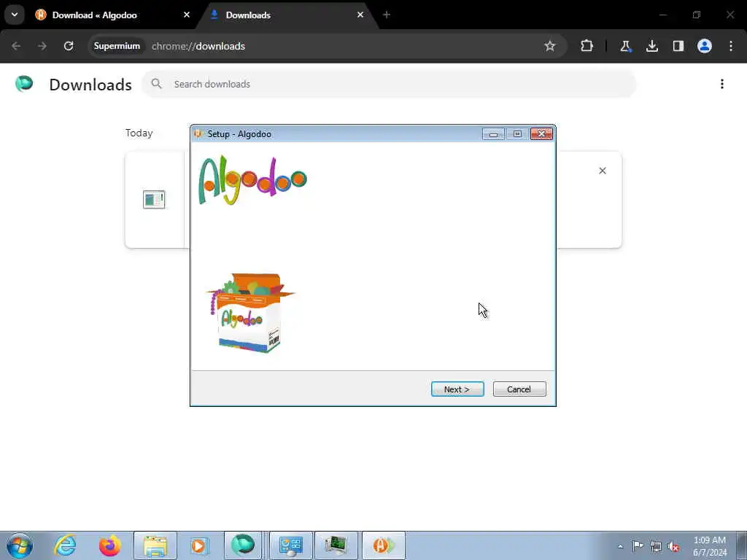Show the browser downloads toolbar icon
Screen dimensions: 747x560
coord(651,46)
